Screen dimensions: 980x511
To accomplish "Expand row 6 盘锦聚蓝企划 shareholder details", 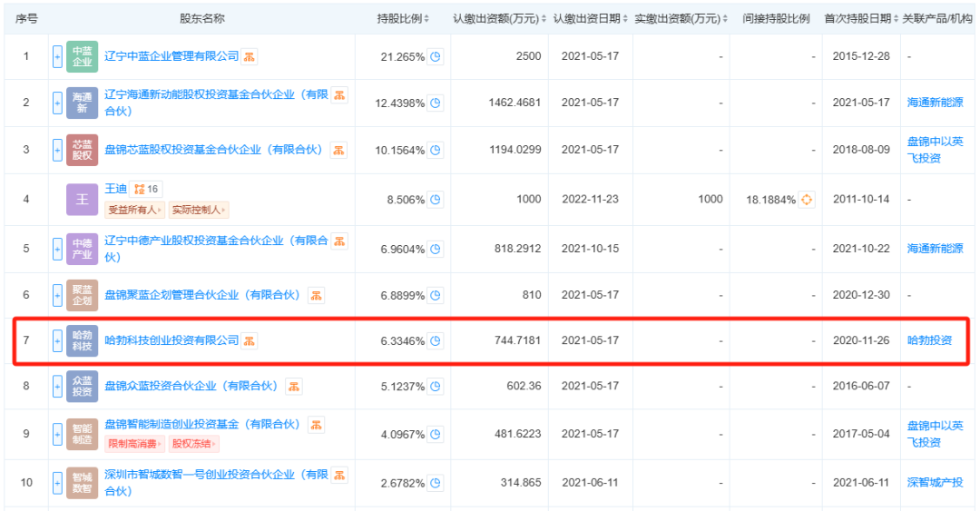I will (57, 295).
